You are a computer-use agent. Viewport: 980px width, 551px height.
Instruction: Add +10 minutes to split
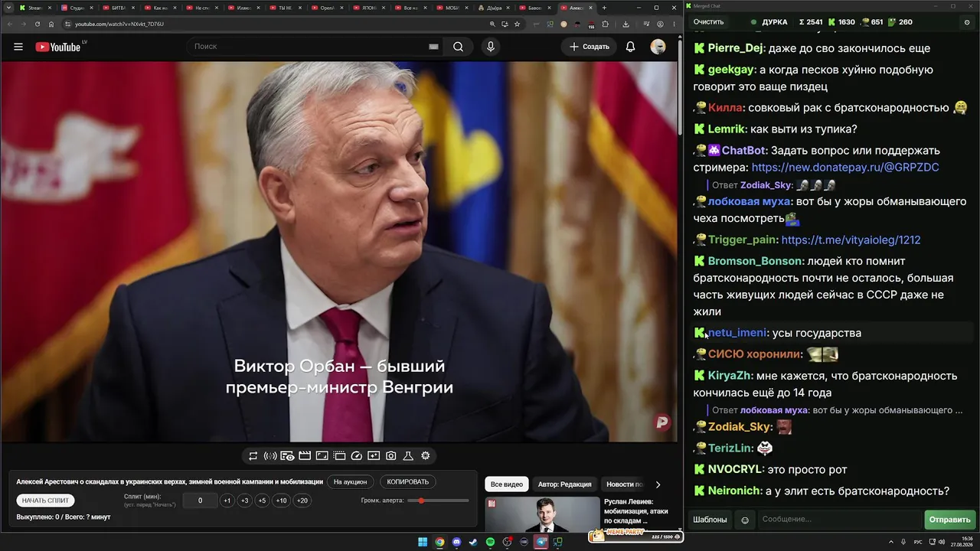281,500
